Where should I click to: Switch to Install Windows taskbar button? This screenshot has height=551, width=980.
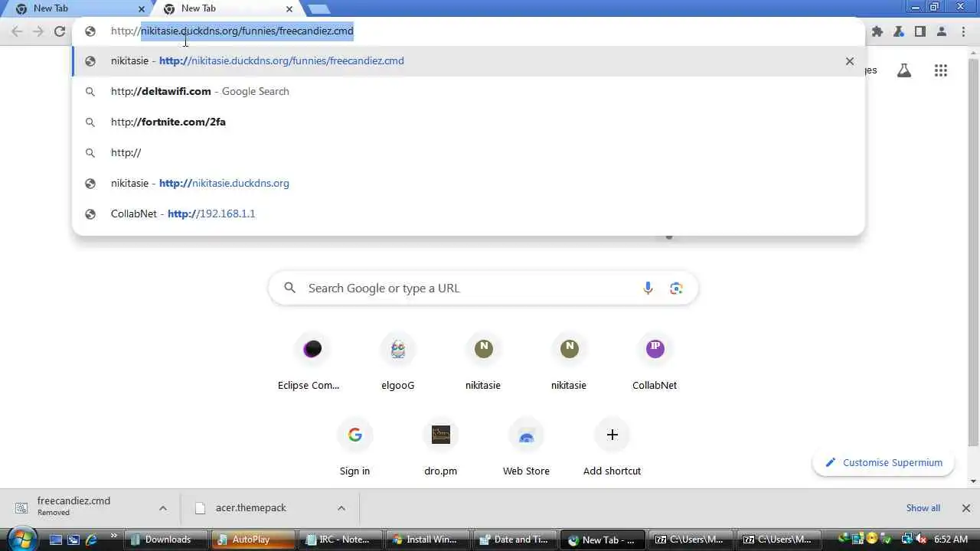pyautogui.click(x=428, y=540)
